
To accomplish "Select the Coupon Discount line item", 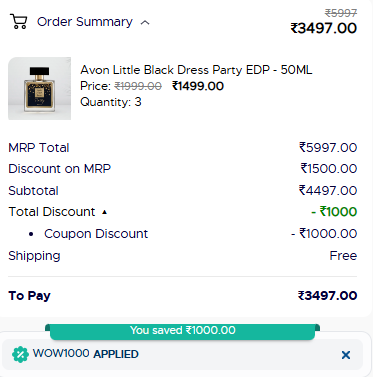I will (x=182, y=234).
